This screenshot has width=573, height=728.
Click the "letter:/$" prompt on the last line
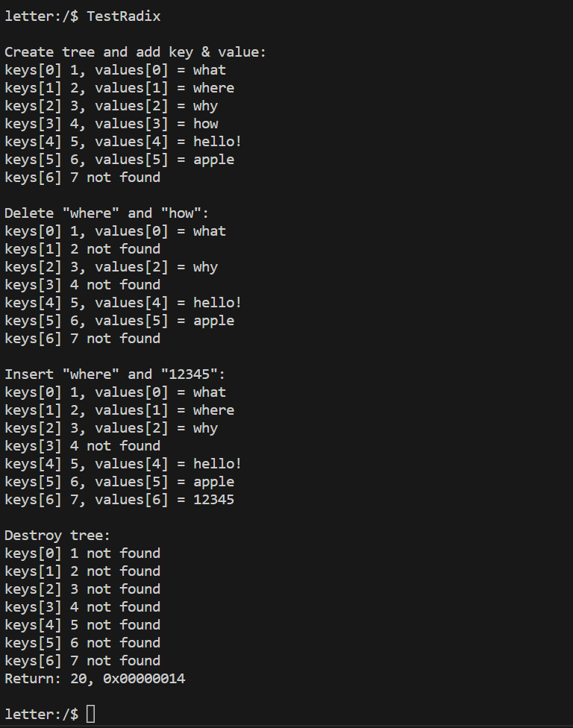point(41,715)
